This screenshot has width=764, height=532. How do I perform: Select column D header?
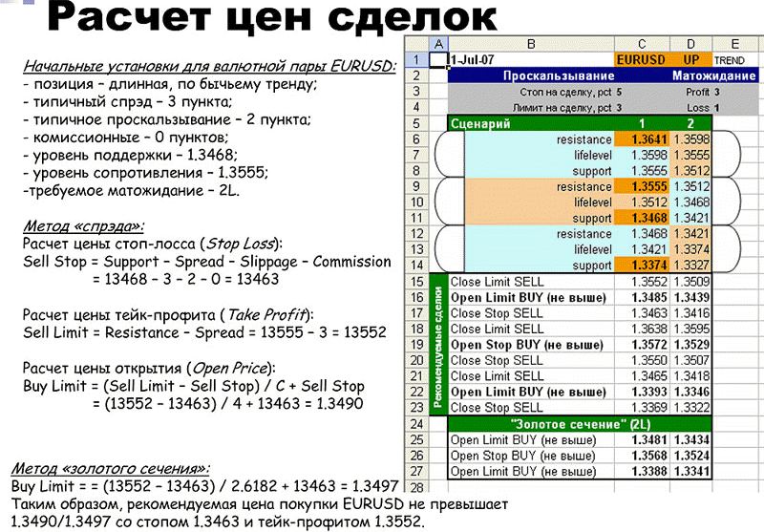coord(689,44)
